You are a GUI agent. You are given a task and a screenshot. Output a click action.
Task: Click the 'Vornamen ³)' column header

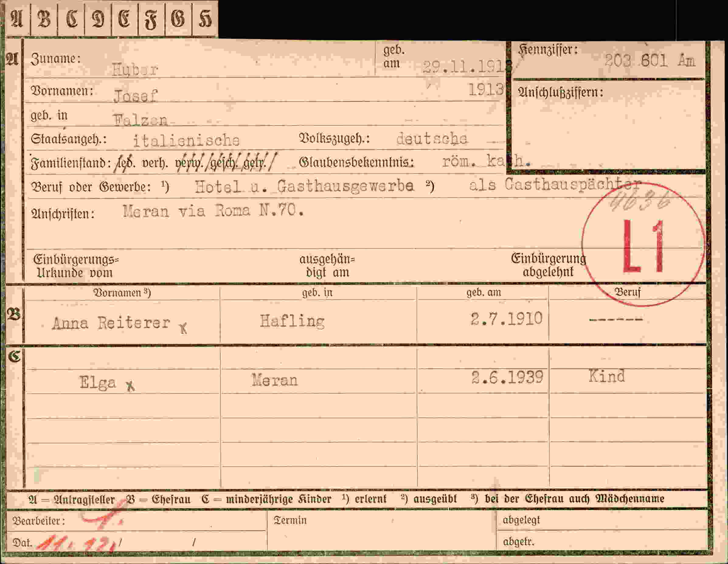coord(122,293)
